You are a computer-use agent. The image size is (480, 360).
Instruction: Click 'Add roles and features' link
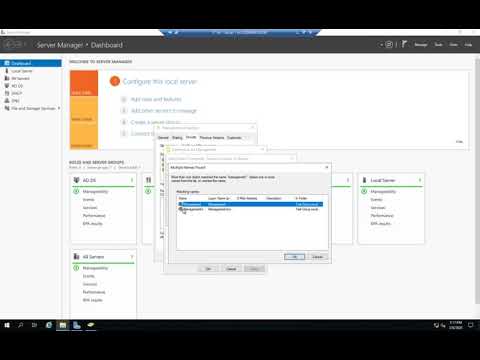coord(156,99)
